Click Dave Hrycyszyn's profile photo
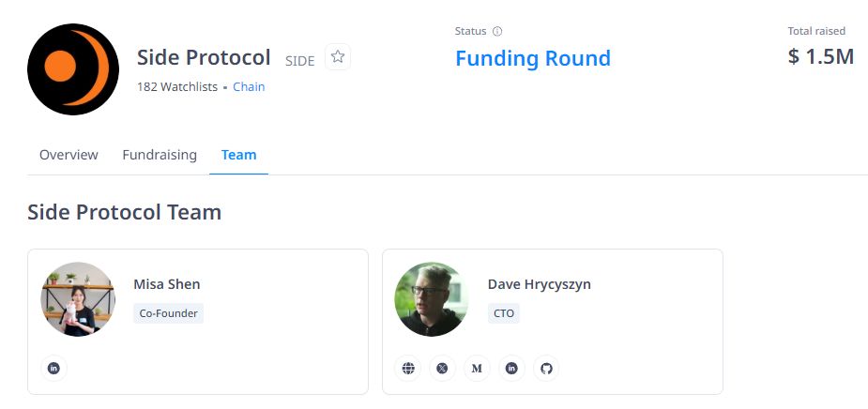 coord(432,299)
